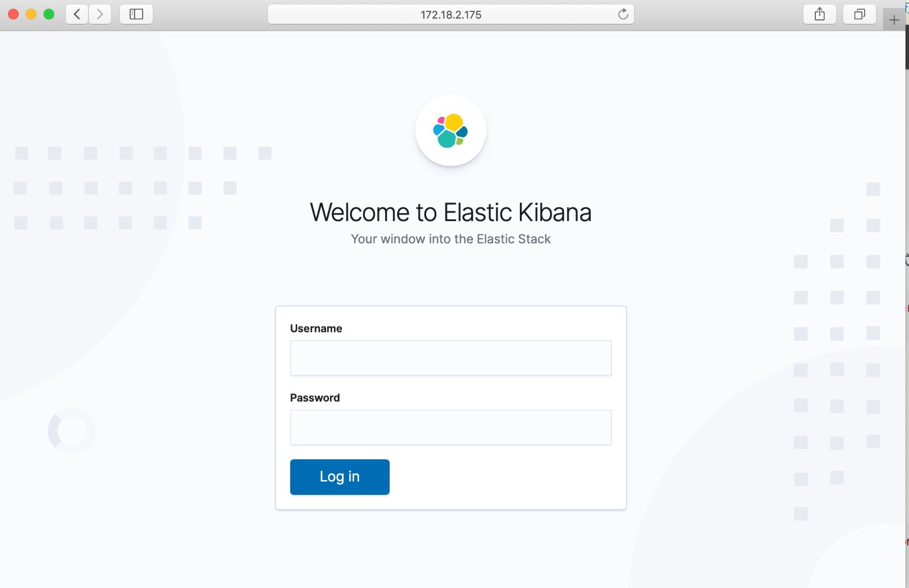Reload the page with the refresh icon
This screenshot has height=588, width=909.
pyautogui.click(x=623, y=14)
